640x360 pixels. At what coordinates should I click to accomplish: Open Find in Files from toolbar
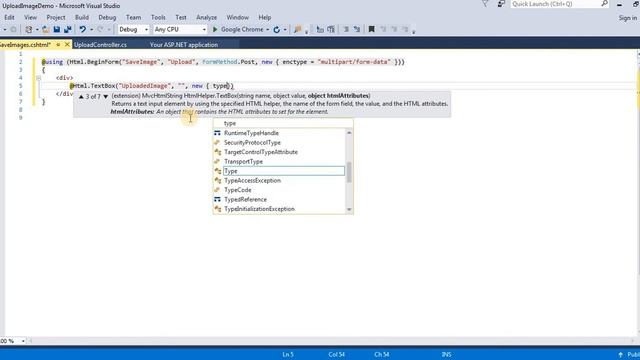click(x=298, y=29)
